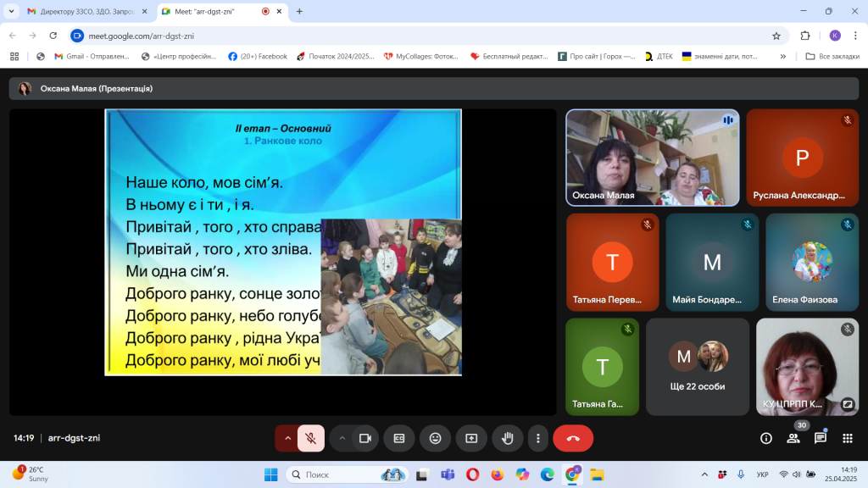Open audio settings arrow beside microphone
The image size is (868, 488).
pyautogui.click(x=288, y=438)
